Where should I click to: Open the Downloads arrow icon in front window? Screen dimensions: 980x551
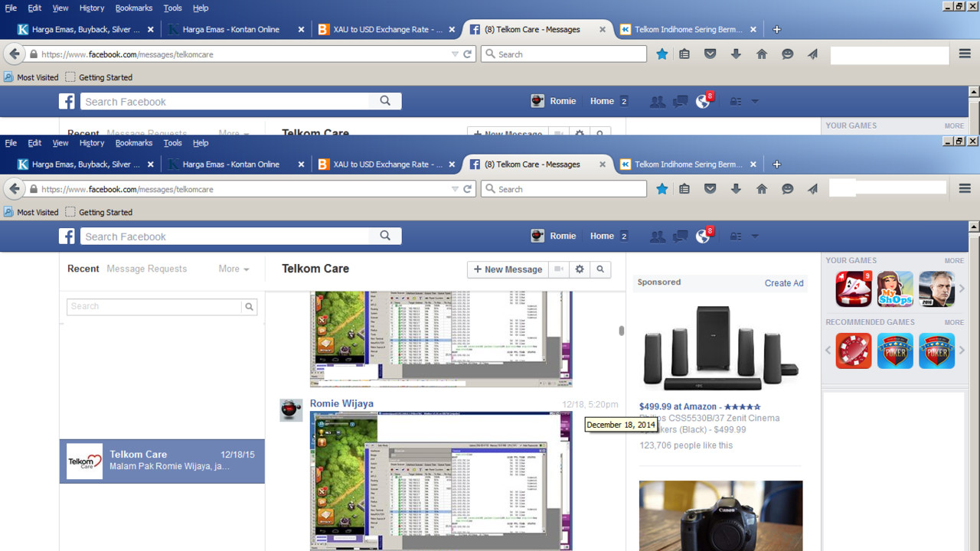736,189
